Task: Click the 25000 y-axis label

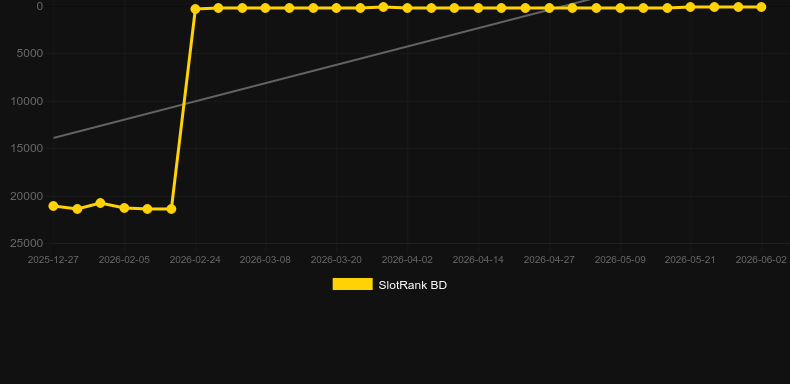Action: click(x=27, y=243)
